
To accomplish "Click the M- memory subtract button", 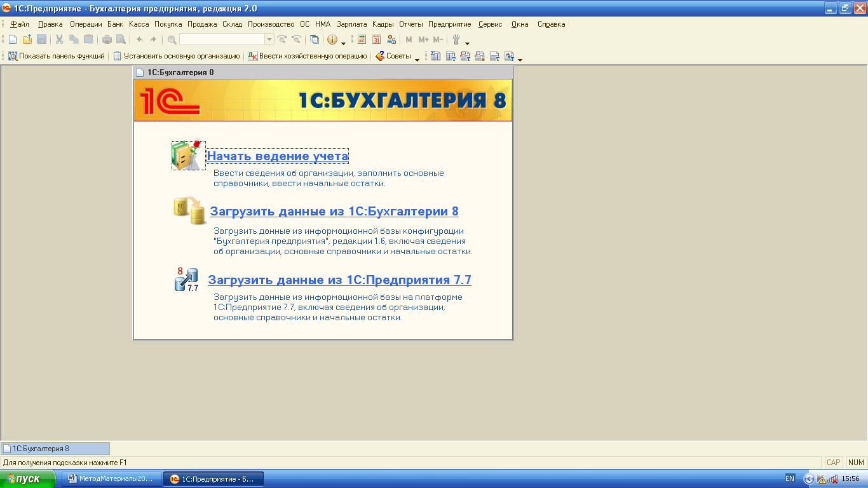I will pyautogui.click(x=438, y=39).
